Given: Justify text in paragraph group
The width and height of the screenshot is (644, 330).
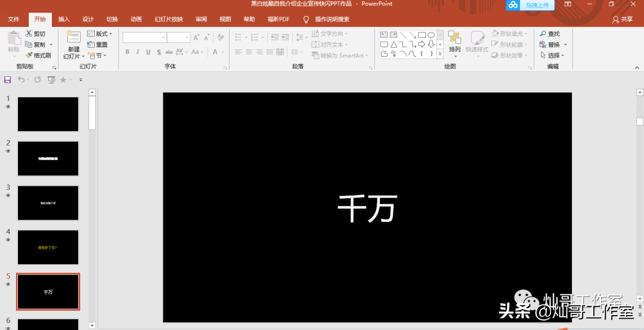Looking at the screenshot, I should click(270, 52).
